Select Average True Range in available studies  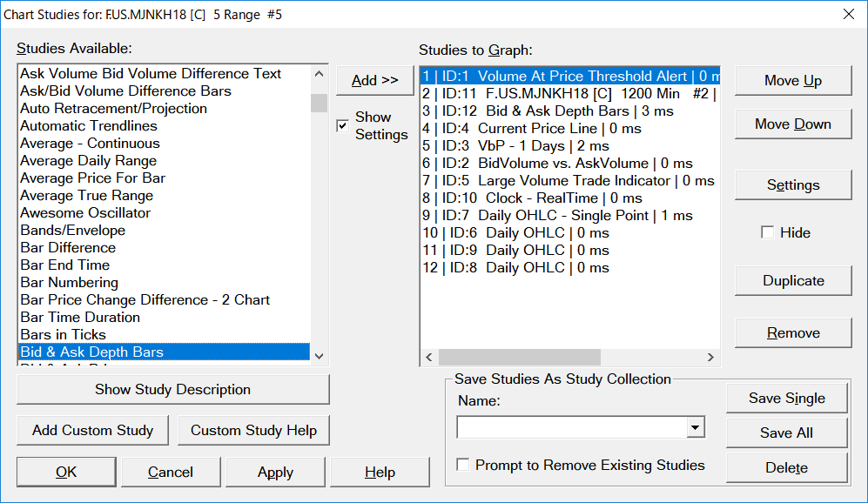coord(86,196)
